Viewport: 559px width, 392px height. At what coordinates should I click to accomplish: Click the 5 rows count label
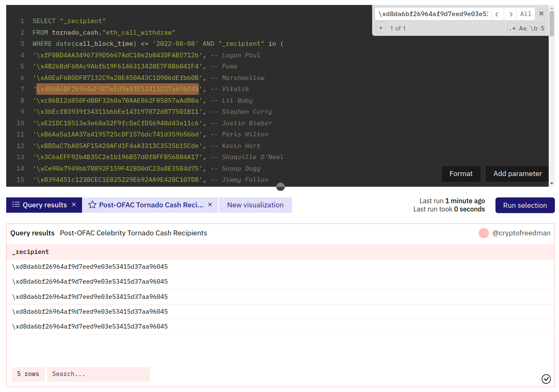pyautogui.click(x=28, y=374)
